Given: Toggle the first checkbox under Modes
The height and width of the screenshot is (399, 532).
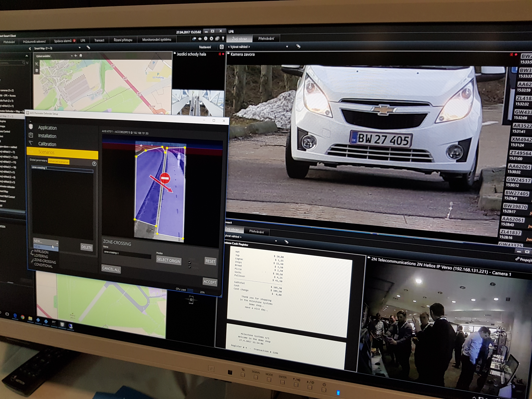Looking at the screenshot, I should click(x=189, y=262).
